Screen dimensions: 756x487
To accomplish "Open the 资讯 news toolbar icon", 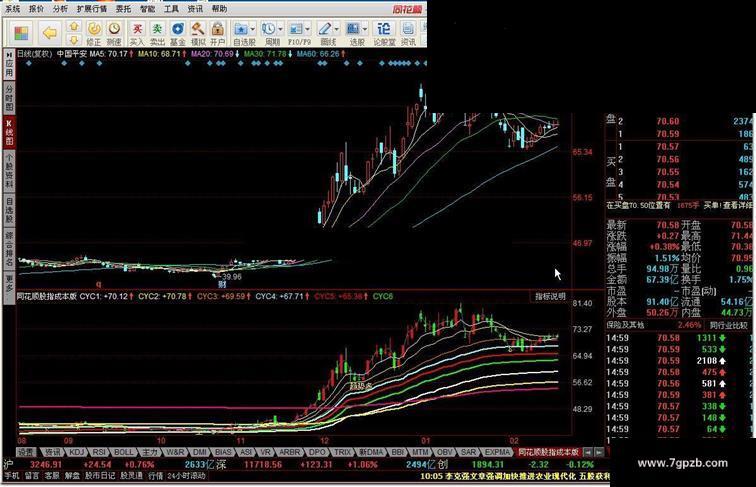I will point(408,33).
